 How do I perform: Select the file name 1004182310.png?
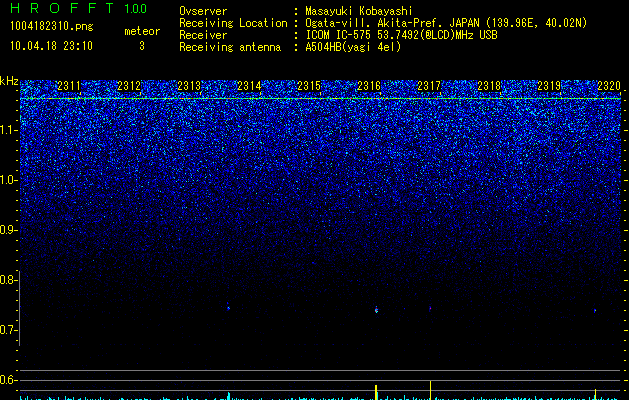(x=52, y=27)
